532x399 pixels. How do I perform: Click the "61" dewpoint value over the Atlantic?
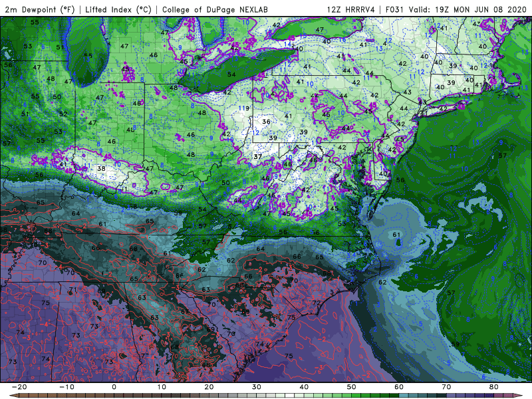[x=396, y=235]
